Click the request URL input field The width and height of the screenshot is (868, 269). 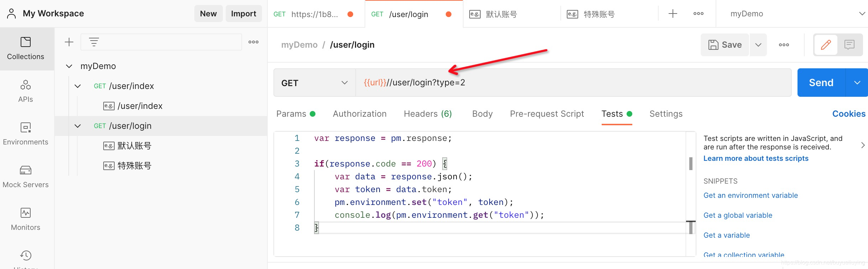pos(573,83)
